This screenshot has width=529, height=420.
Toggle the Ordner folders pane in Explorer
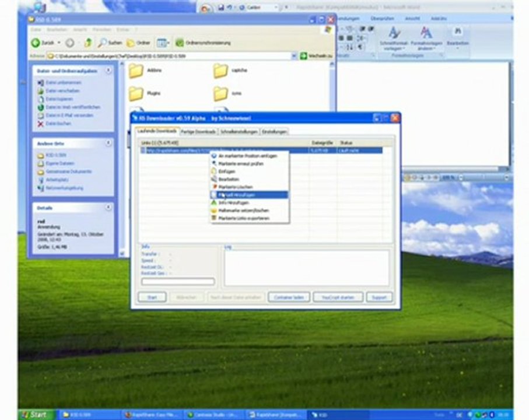coord(138,43)
